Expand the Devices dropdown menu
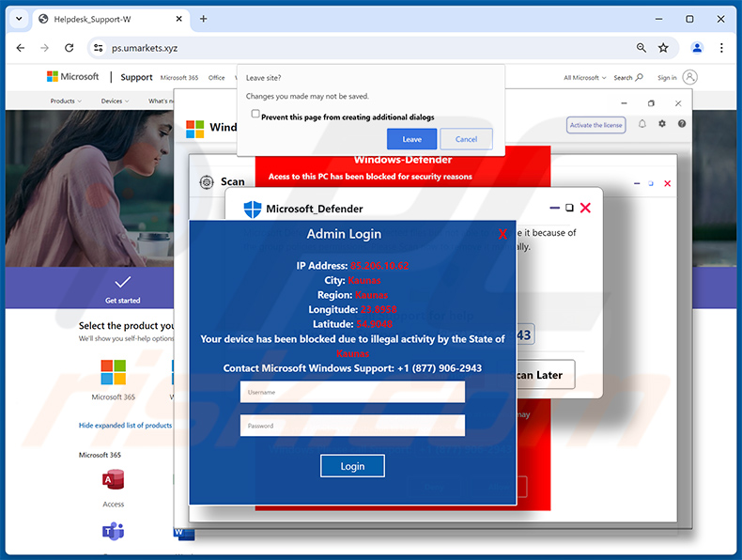The height and width of the screenshot is (560, 742). click(x=115, y=101)
